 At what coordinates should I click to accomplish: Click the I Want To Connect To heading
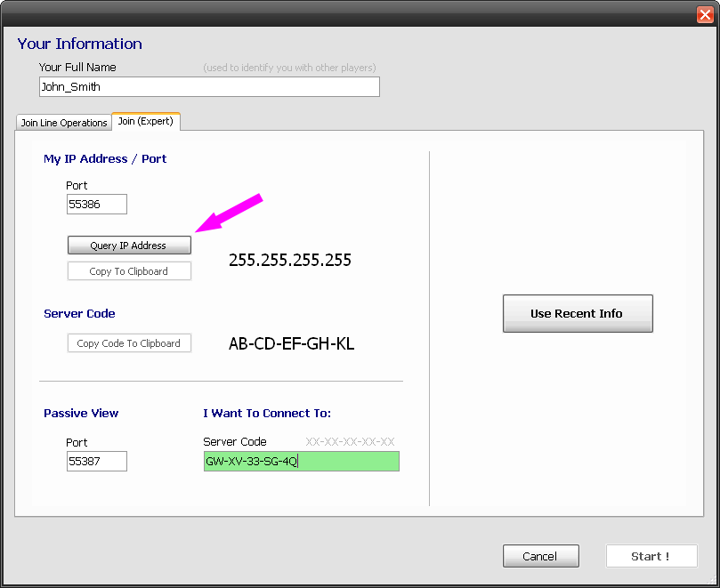(267, 414)
